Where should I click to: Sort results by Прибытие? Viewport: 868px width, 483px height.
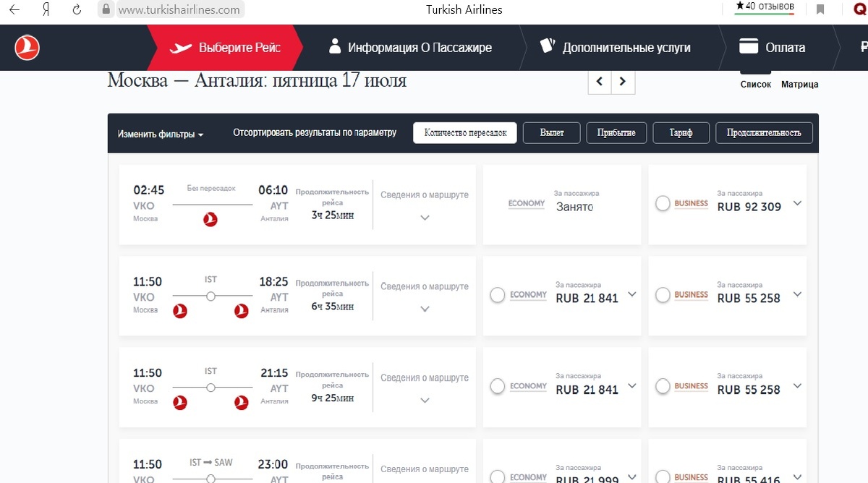[616, 132]
